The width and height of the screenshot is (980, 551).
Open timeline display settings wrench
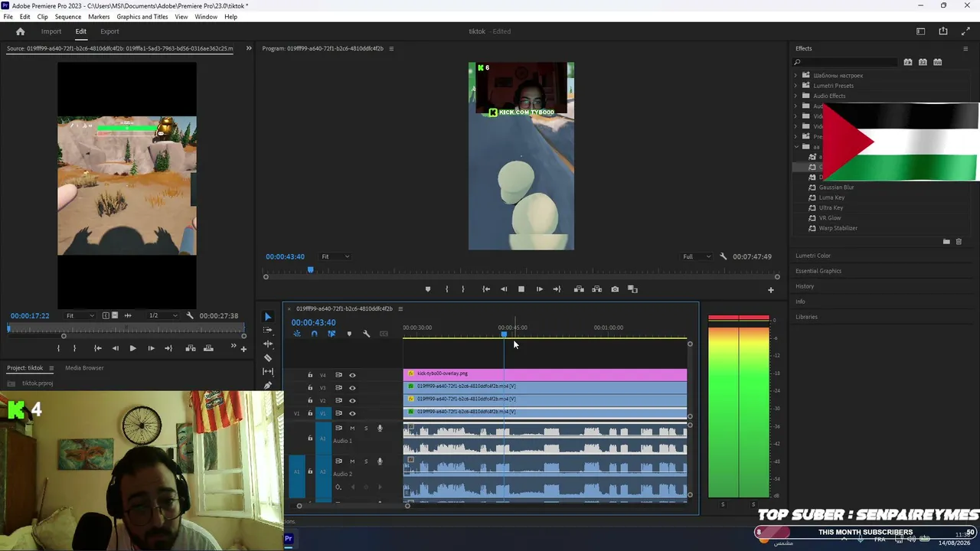point(367,334)
